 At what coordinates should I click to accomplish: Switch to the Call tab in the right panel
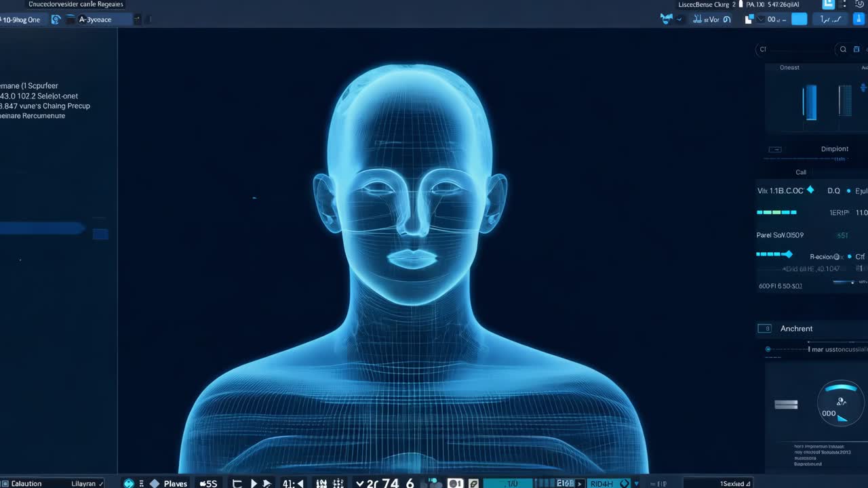tap(801, 172)
